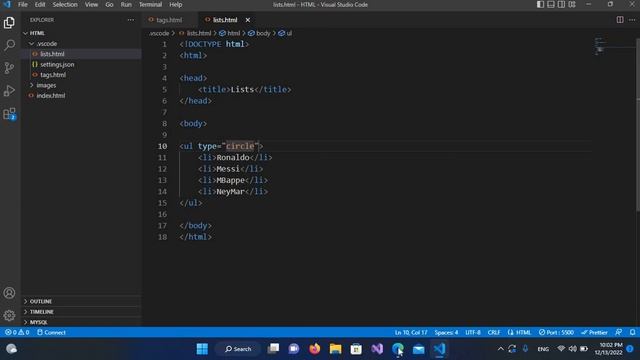Screen dimensions: 640x360
Task: Click Spaces: 4 indentation status item
Action: (446, 332)
